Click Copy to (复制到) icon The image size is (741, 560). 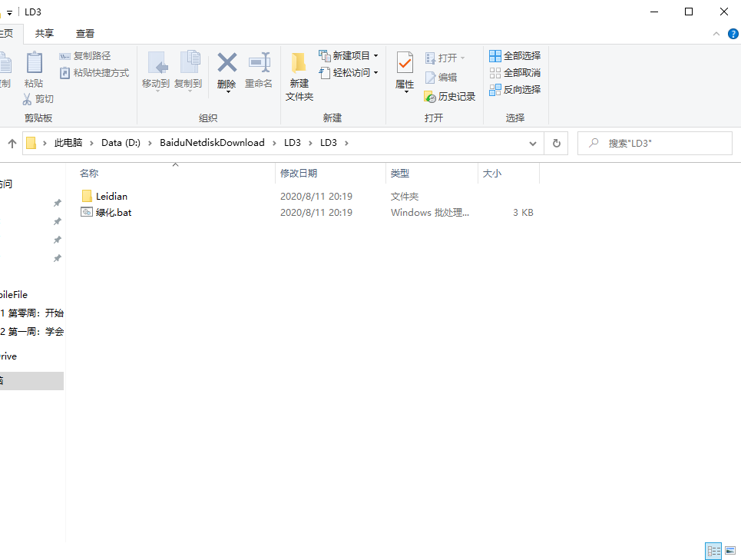tap(190, 63)
